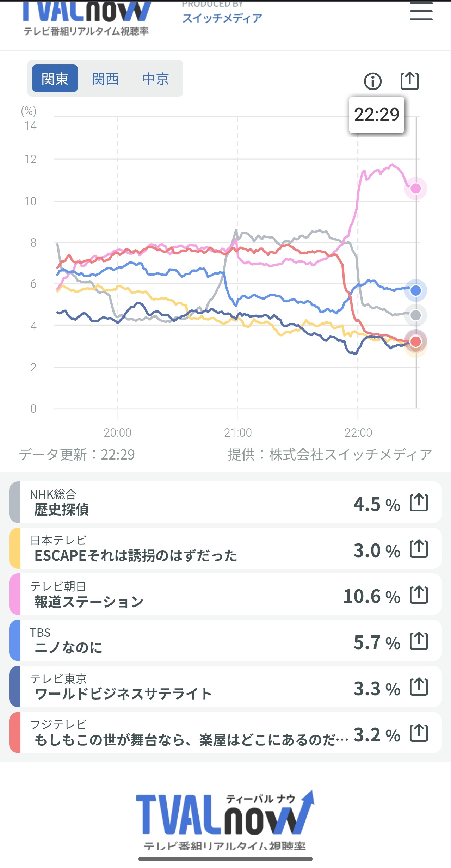Share the テレビ朝日 rating row
The height and width of the screenshot is (868, 451).
point(419,595)
